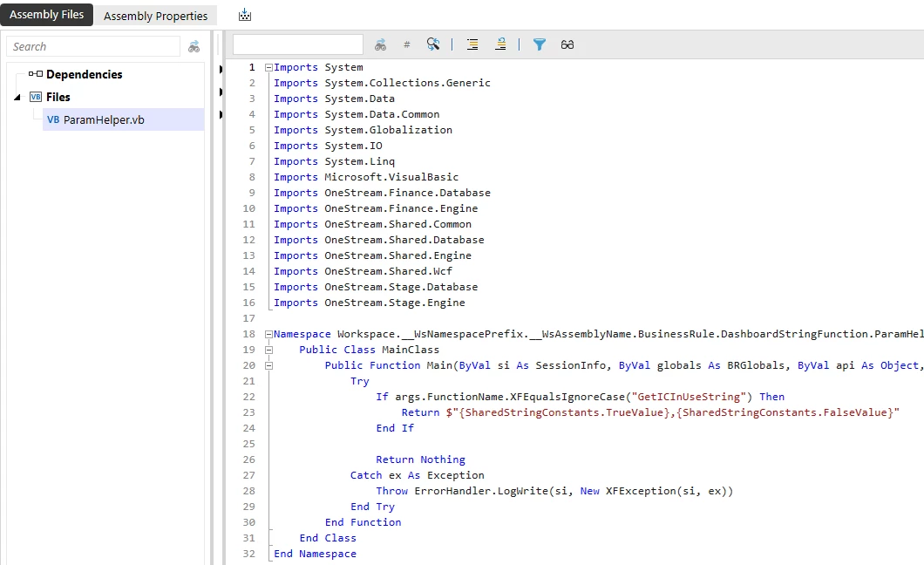Image resolution: width=924 pixels, height=565 pixels.
Task: Click 'End Class' on line 31
Action: click(328, 539)
